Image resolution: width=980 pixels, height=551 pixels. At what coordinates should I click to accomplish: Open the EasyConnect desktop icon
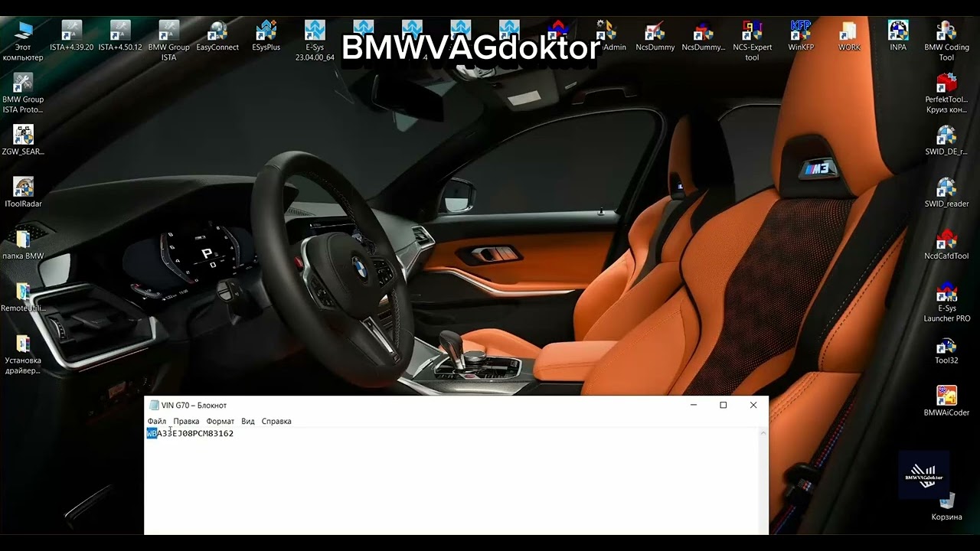click(x=217, y=36)
